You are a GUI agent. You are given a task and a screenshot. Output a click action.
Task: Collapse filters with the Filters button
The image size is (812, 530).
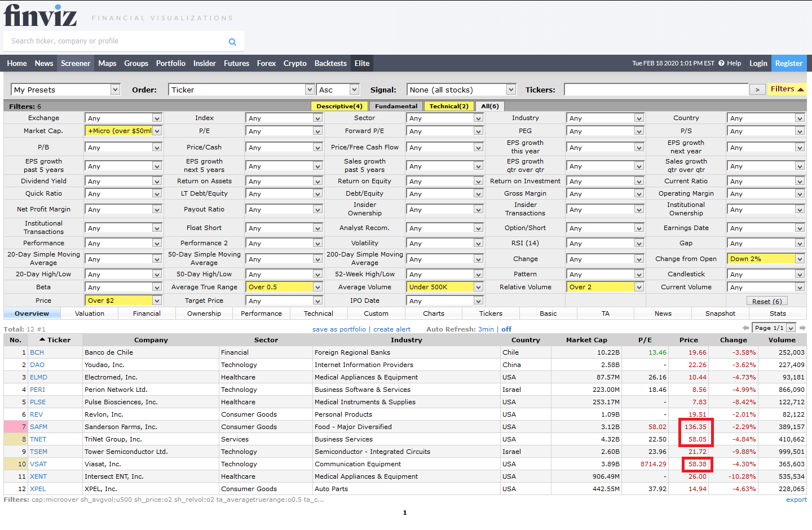pyautogui.click(x=787, y=89)
